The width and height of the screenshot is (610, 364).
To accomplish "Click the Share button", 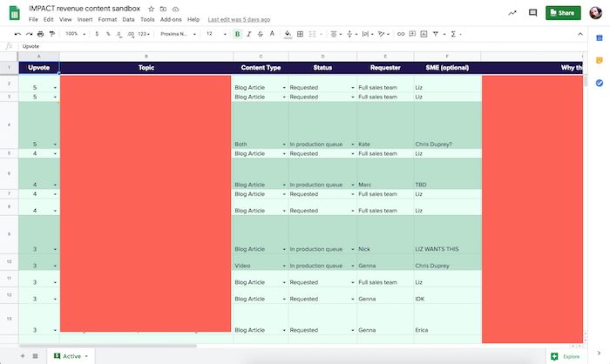I will [563, 13].
